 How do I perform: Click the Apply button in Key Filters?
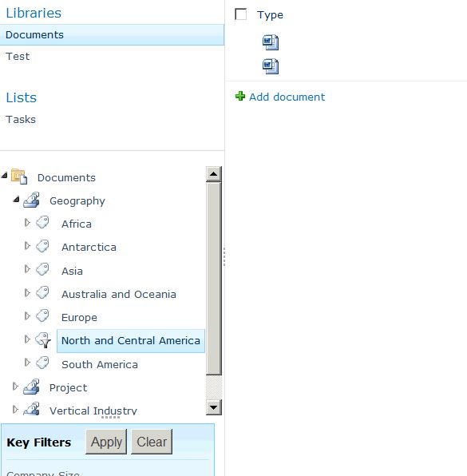click(x=106, y=442)
